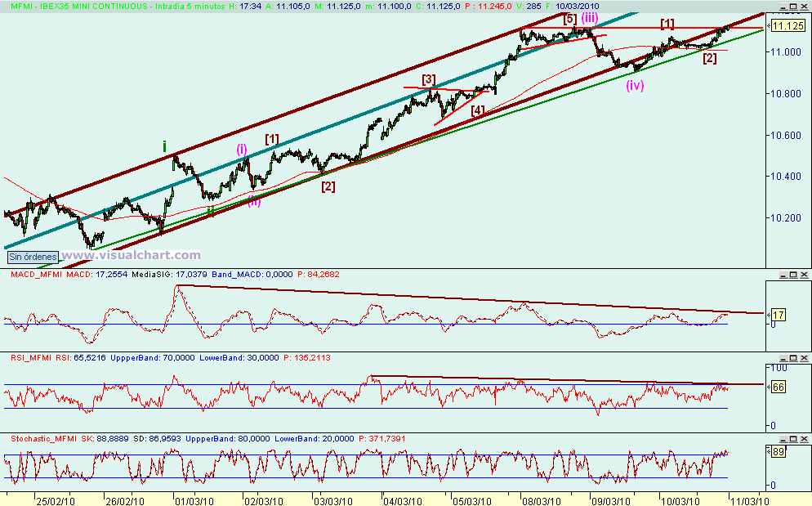This screenshot has width=812, height=506.
Task: Minimize the main price chart pane
Action: (x=783, y=7)
